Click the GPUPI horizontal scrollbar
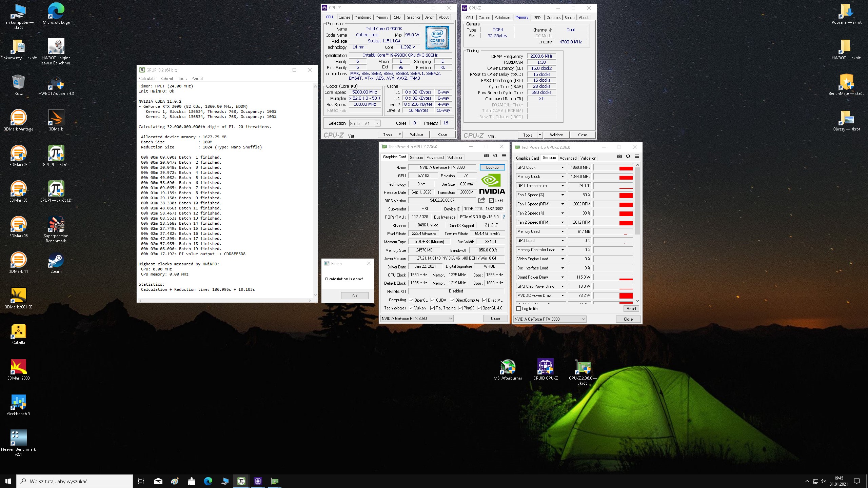 pos(225,301)
